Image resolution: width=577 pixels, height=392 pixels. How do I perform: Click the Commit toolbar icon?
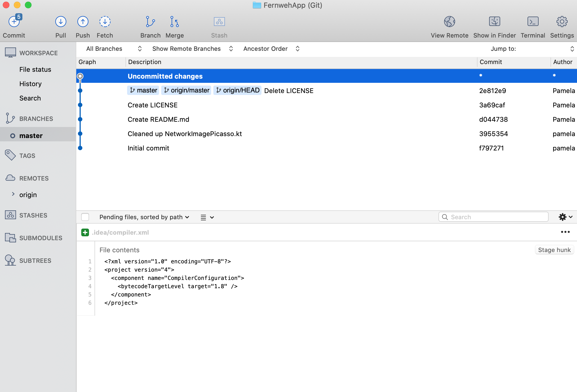[x=14, y=22]
